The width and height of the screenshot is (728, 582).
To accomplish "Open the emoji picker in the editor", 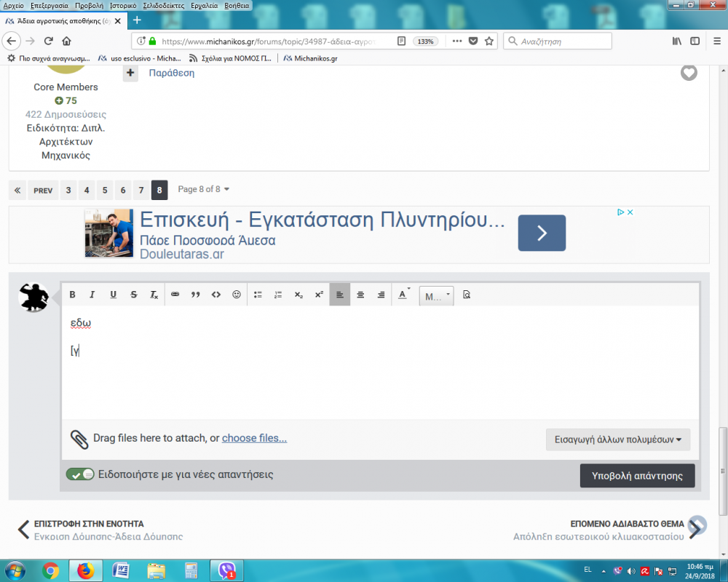I will pos(237,295).
